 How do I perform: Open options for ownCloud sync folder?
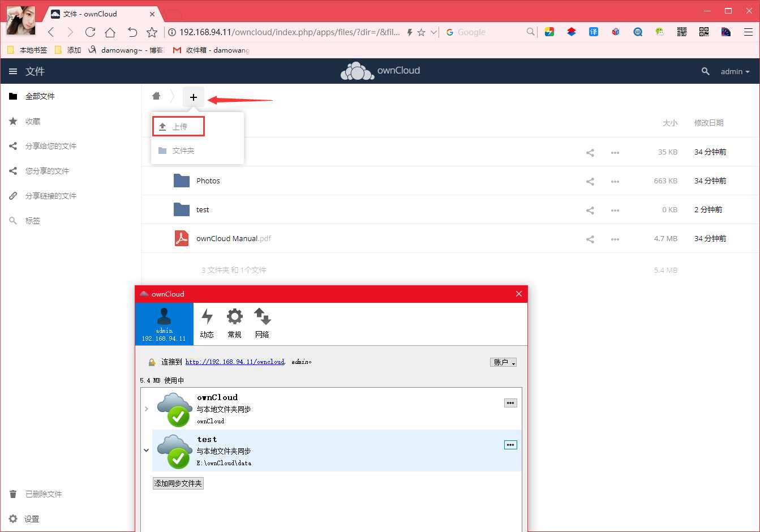(510, 403)
